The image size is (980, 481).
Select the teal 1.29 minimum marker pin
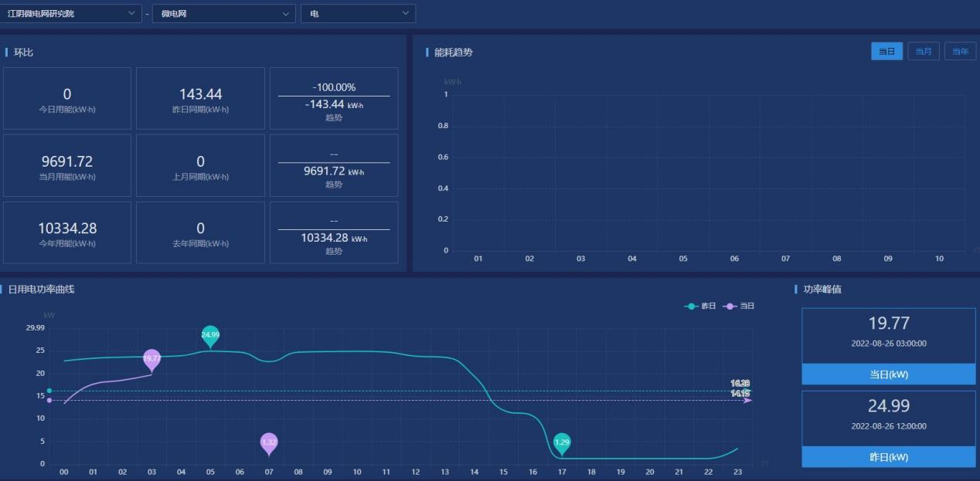(562, 442)
